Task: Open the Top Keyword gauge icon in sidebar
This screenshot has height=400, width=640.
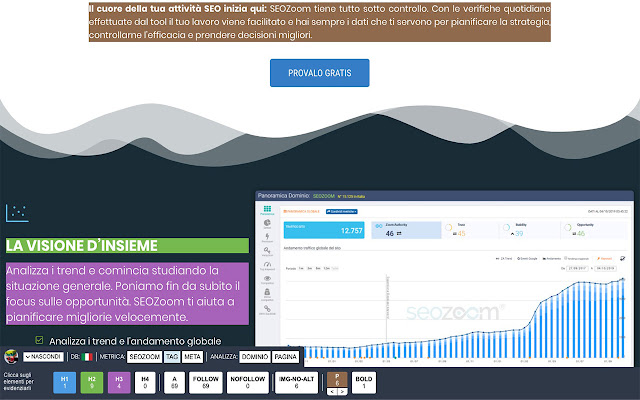Action: [x=267, y=265]
